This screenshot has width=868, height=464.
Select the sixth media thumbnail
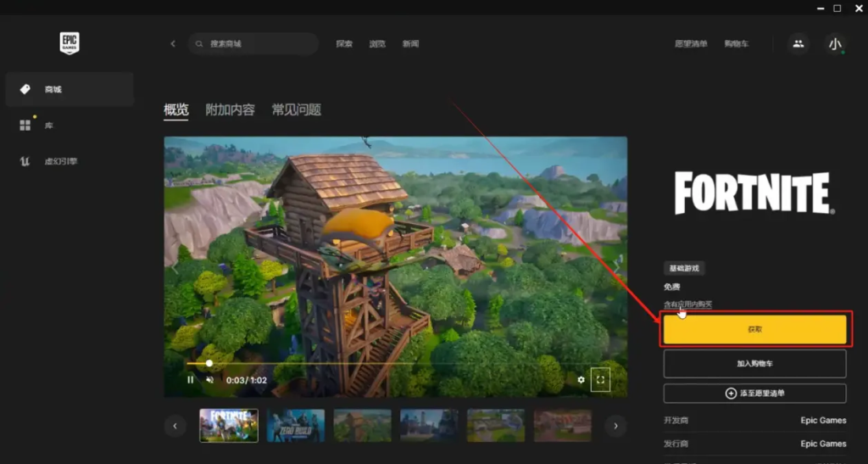point(563,425)
